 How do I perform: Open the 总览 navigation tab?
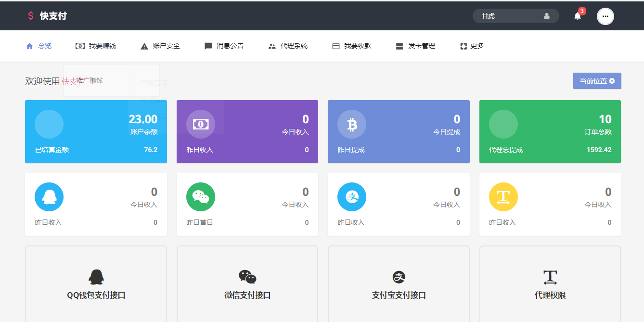[39, 46]
